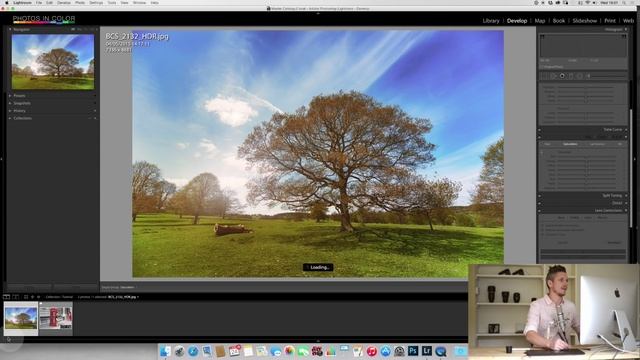Create a snapshot with the plus icon
Image resolution: width=640 pixels, height=360 pixels.
[x=95, y=103]
